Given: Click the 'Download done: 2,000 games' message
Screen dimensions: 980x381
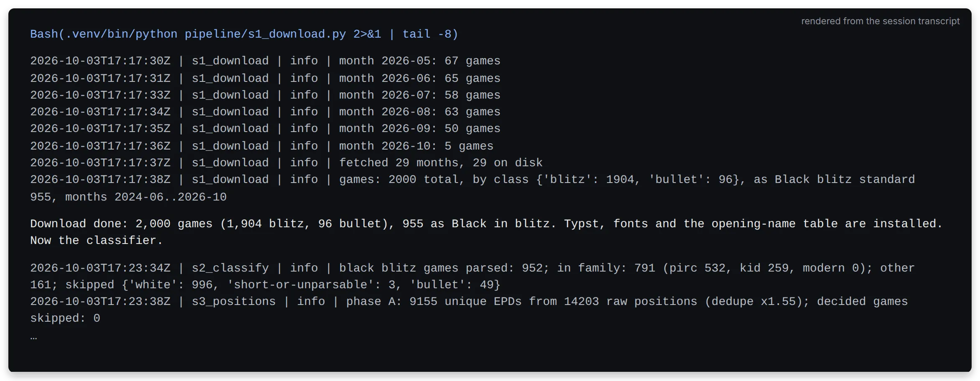Looking at the screenshot, I should [x=486, y=224].
